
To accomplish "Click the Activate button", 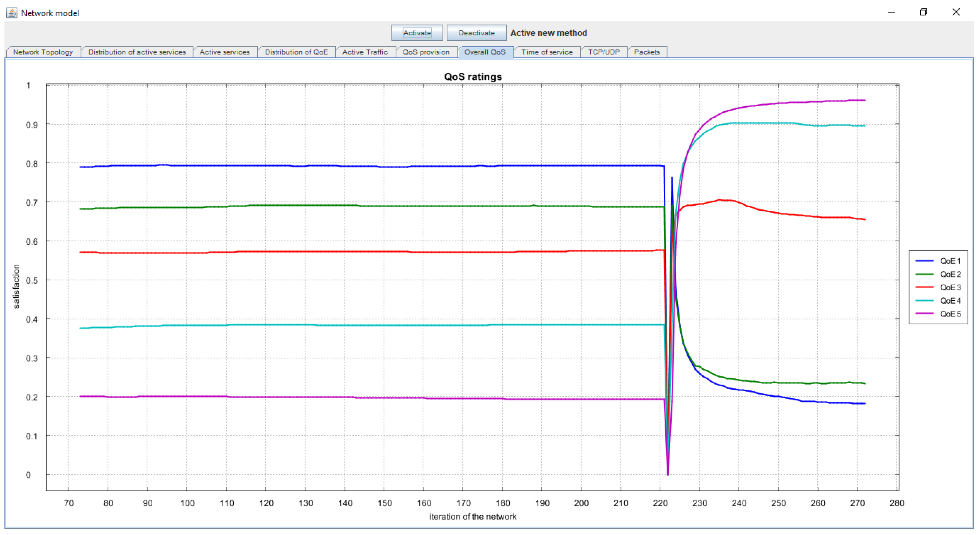I will pos(417,33).
